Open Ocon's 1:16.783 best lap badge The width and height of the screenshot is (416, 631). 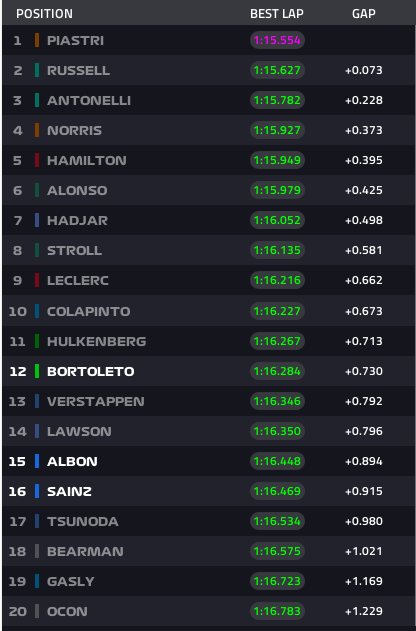(x=277, y=611)
